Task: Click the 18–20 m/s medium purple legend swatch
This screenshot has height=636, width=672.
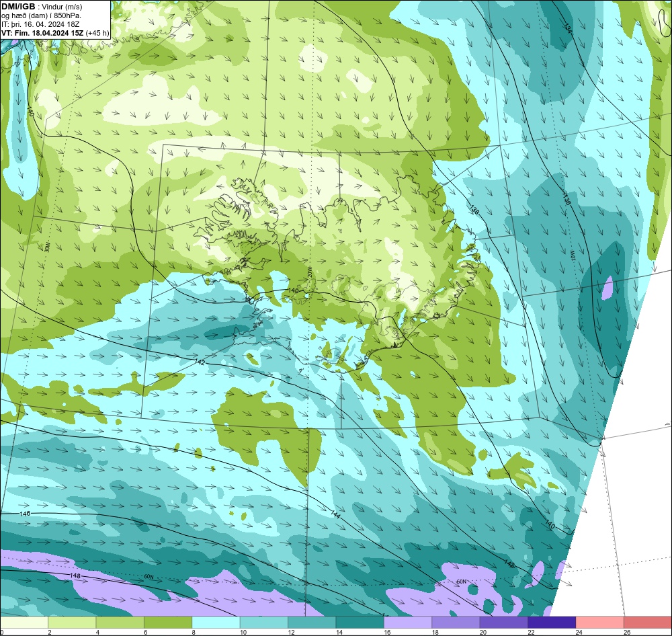Action: (456, 622)
